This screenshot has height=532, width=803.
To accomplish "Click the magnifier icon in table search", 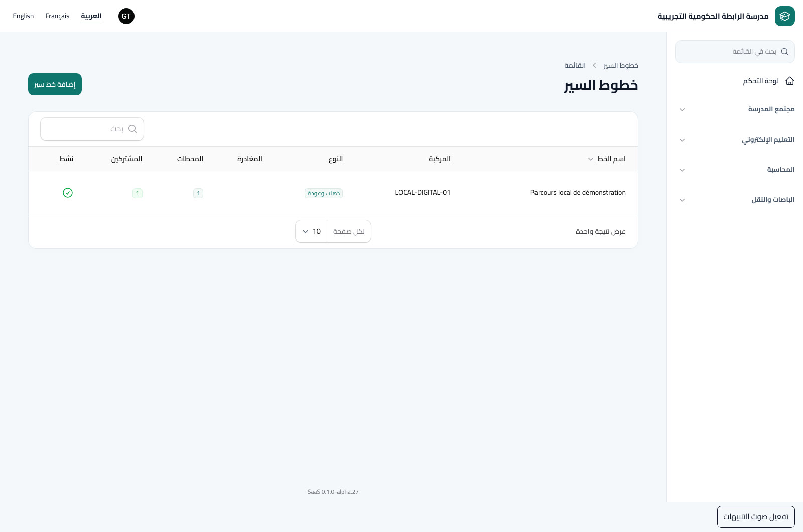I will click(132, 129).
